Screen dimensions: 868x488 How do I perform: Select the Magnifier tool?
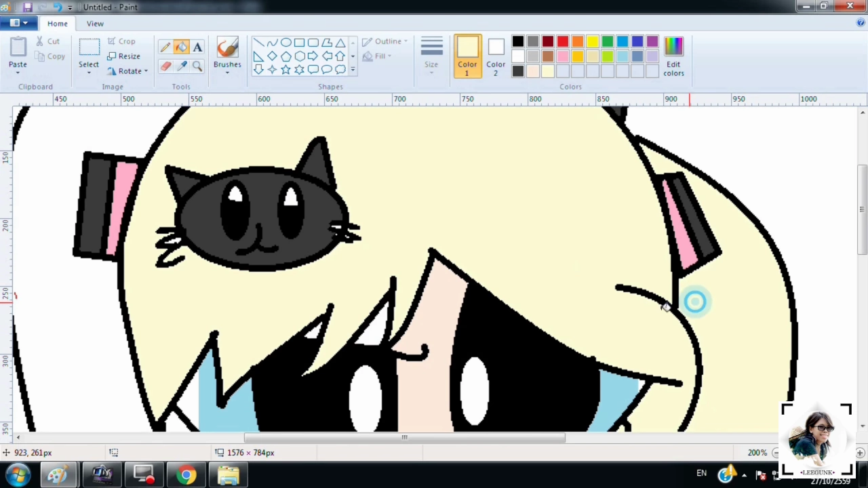[x=197, y=66]
